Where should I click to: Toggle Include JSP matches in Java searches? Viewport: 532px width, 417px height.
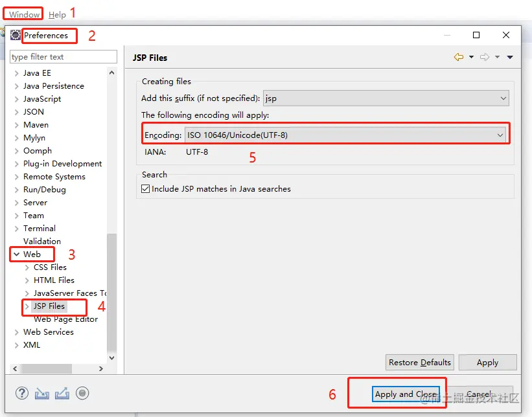pos(145,189)
